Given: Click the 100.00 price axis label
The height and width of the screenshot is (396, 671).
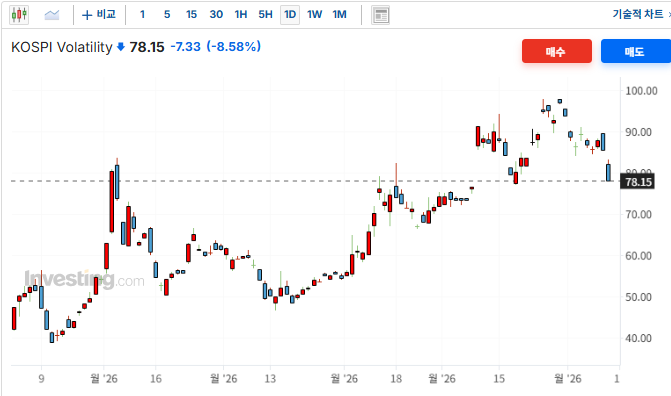Looking at the screenshot, I should pos(641,91).
